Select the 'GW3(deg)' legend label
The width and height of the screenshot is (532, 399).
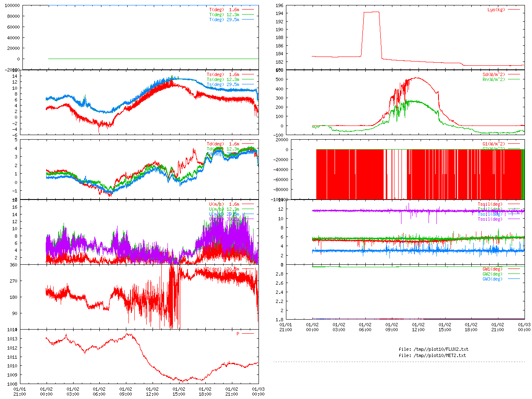493,279
